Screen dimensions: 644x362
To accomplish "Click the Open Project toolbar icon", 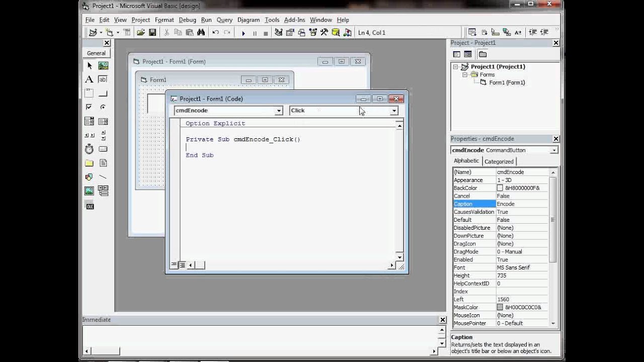I will point(140,33).
